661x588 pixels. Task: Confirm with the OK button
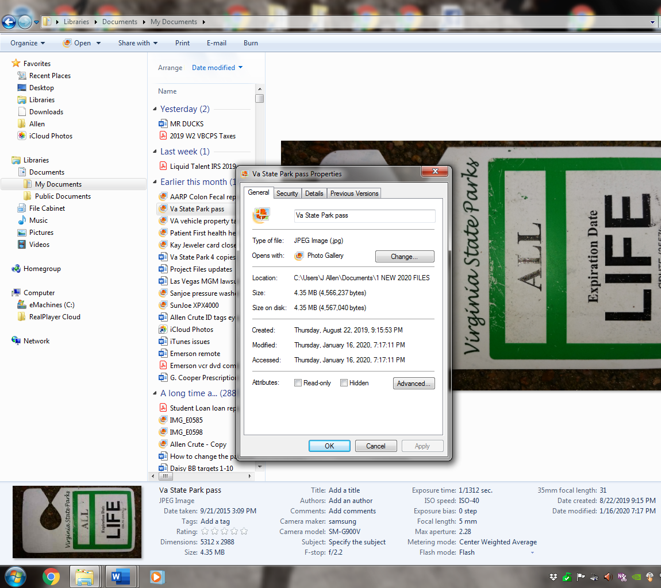(329, 446)
